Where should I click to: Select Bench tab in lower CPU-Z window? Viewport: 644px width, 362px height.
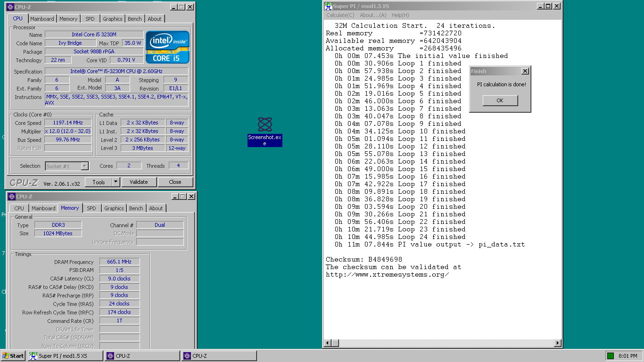(x=136, y=208)
